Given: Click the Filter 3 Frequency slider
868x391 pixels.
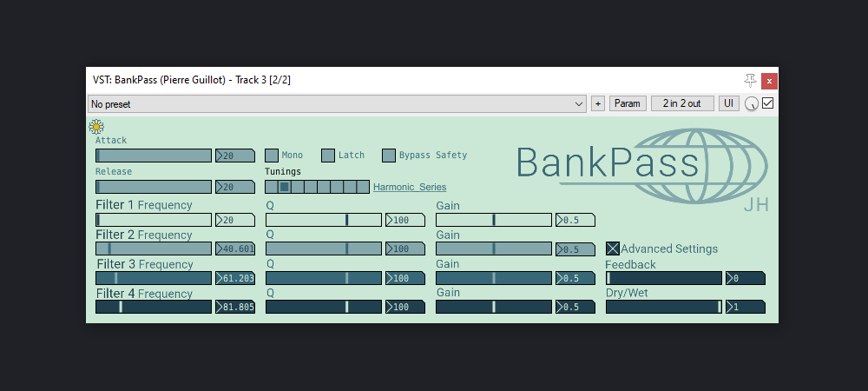Looking at the screenshot, I should pyautogui.click(x=154, y=278).
